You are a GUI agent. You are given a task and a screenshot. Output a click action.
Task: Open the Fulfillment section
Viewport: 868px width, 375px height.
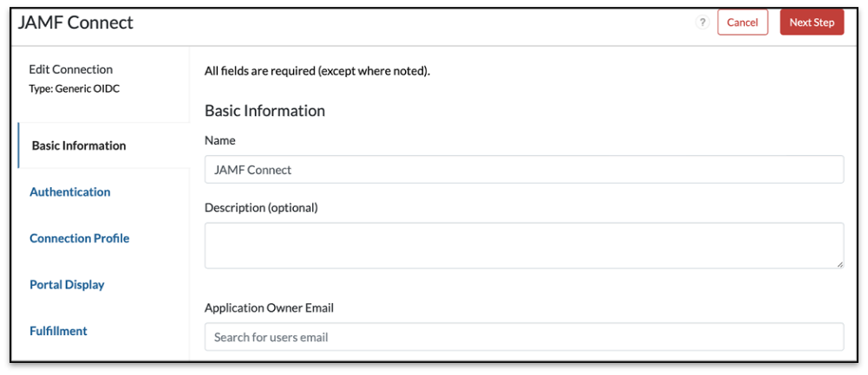(x=58, y=331)
